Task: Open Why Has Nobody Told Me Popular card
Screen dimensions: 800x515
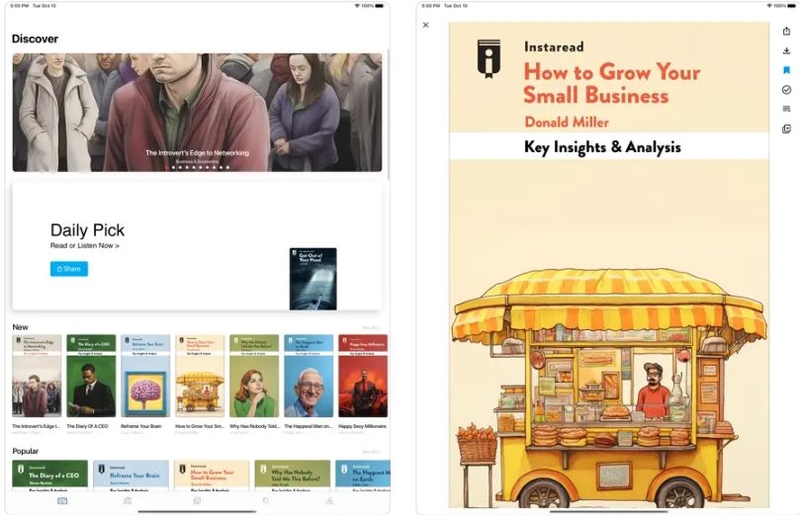Action: pos(292,475)
